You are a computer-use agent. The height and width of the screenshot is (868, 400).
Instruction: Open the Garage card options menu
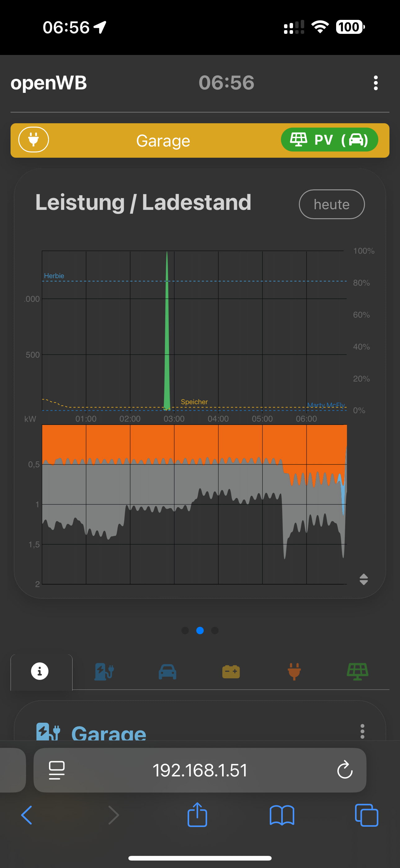(362, 731)
